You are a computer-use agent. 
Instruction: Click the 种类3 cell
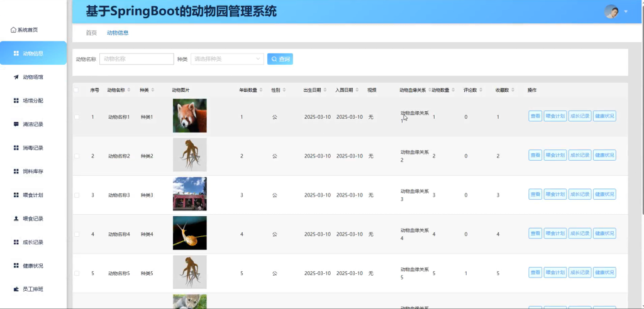147,195
